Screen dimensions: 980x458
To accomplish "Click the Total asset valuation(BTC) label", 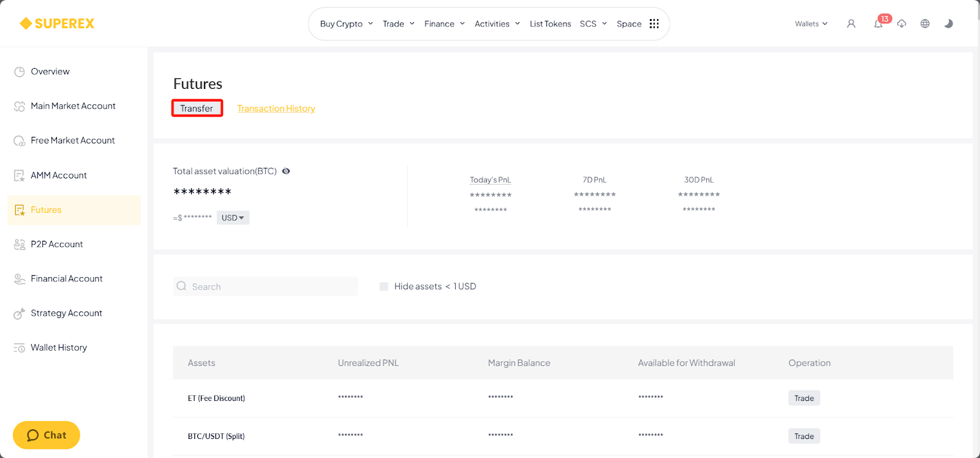I will tap(225, 171).
